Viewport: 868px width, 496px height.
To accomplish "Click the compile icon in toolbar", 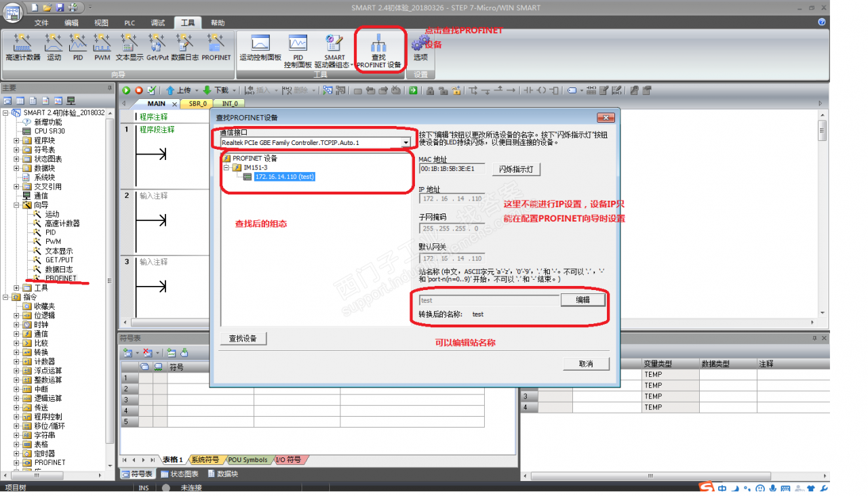I will coord(151,90).
